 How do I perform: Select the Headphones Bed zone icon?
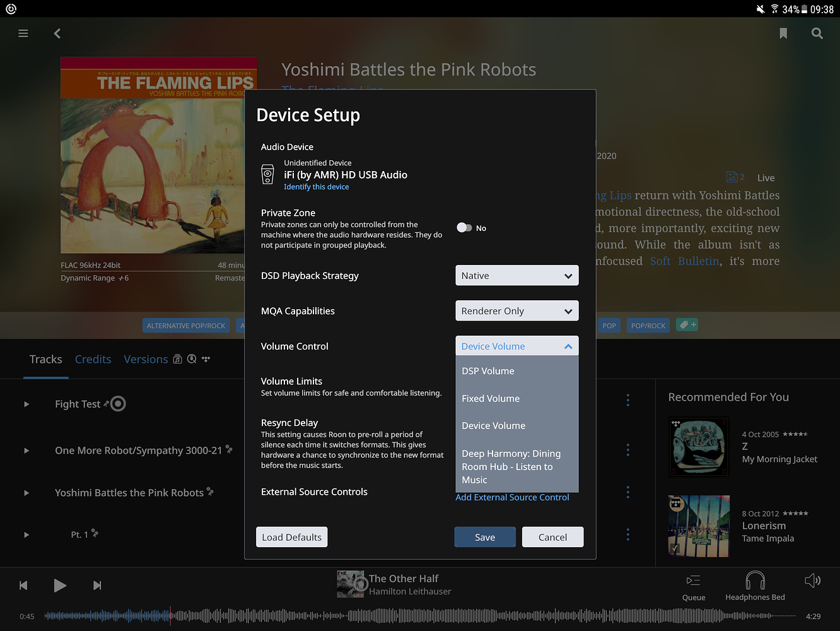pyautogui.click(x=755, y=581)
